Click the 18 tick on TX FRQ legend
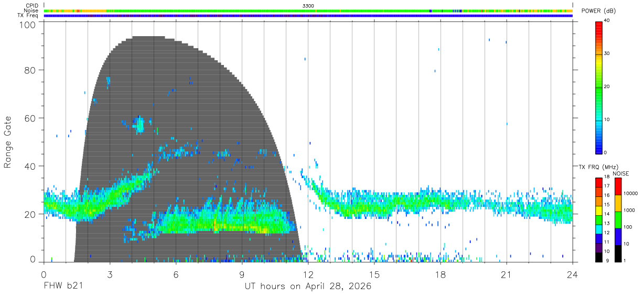644x297 pixels. (606, 177)
